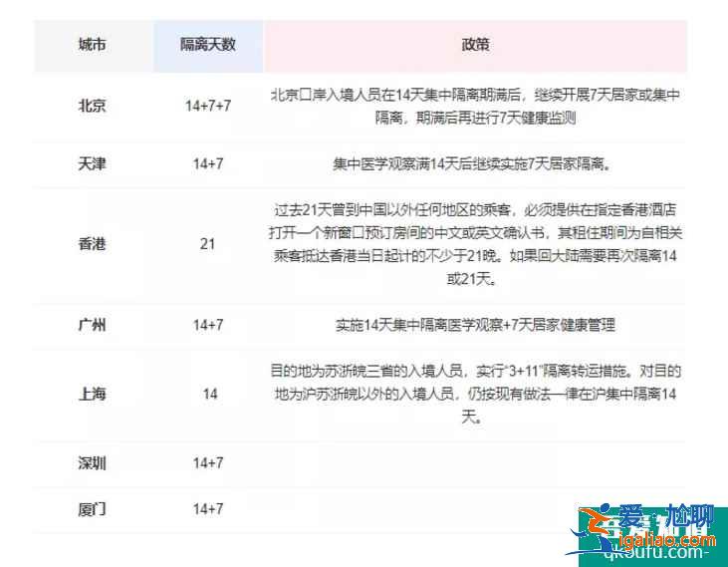Click the 政策 column header

pos(475,46)
